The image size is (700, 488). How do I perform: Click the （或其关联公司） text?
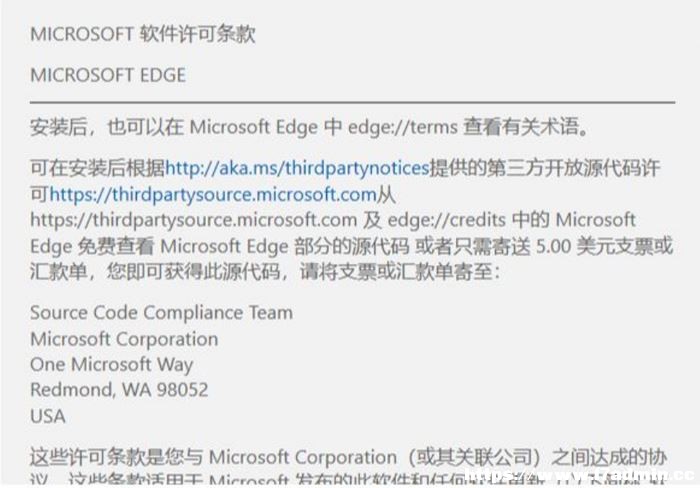click(x=475, y=457)
